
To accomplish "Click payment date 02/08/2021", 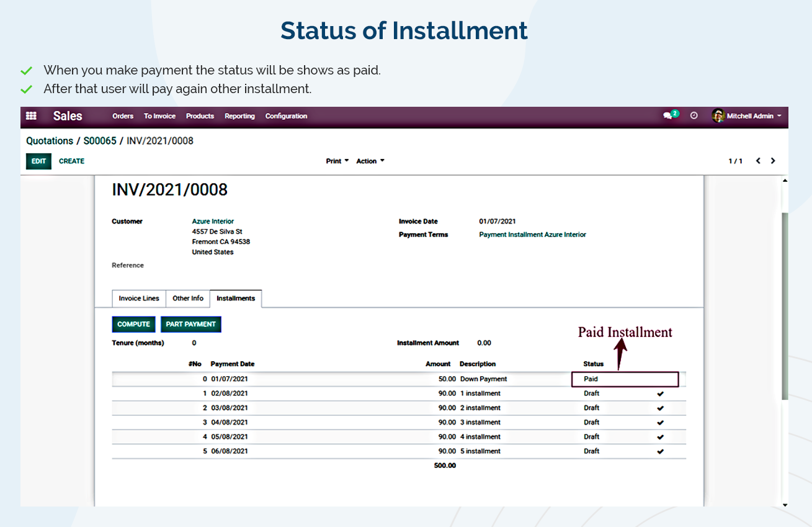I will click(x=230, y=394).
